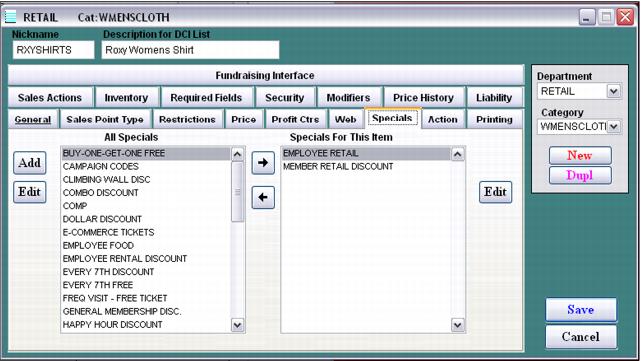Image resolution: width=642 pixels, height=361 pixels.
Task: Select COMP in All Specials list
Action: (146, 206)
